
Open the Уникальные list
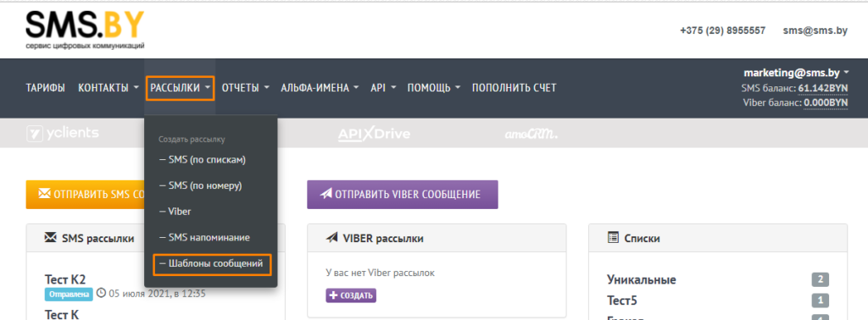tap(642, 279)
